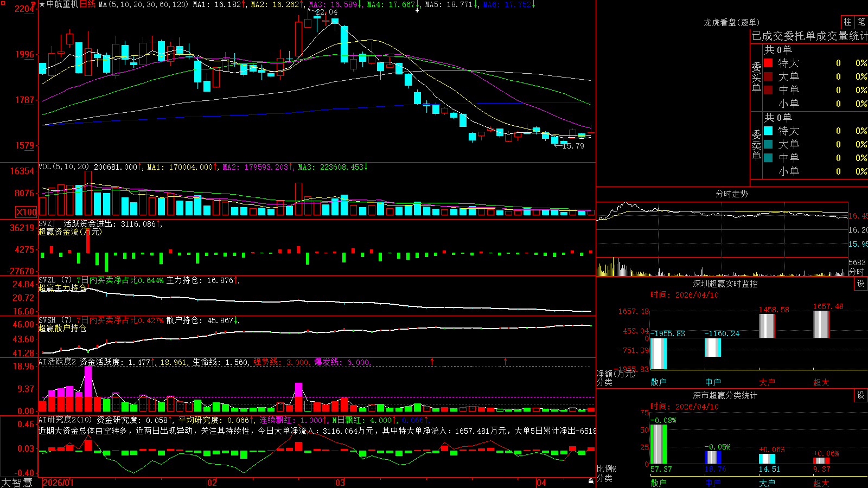Click red swatch for 委买单 特大
Viewport: 868px width, 488px height.
[x=768, y=63]
